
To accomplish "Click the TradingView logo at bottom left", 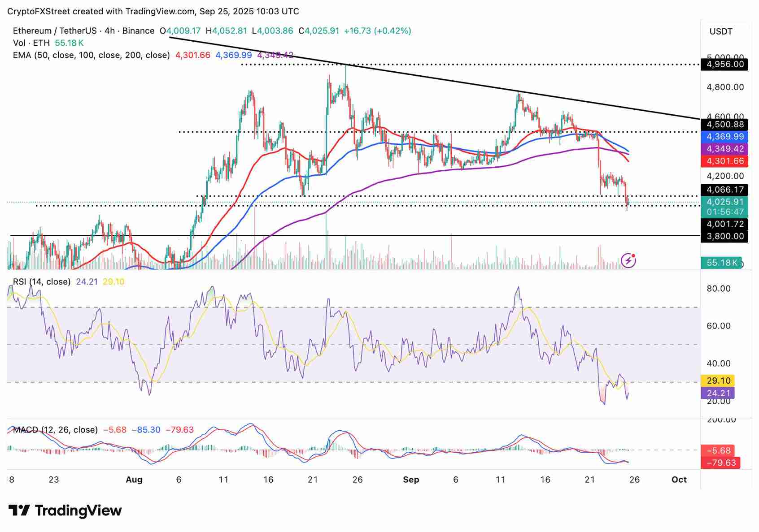I will 65,510.
